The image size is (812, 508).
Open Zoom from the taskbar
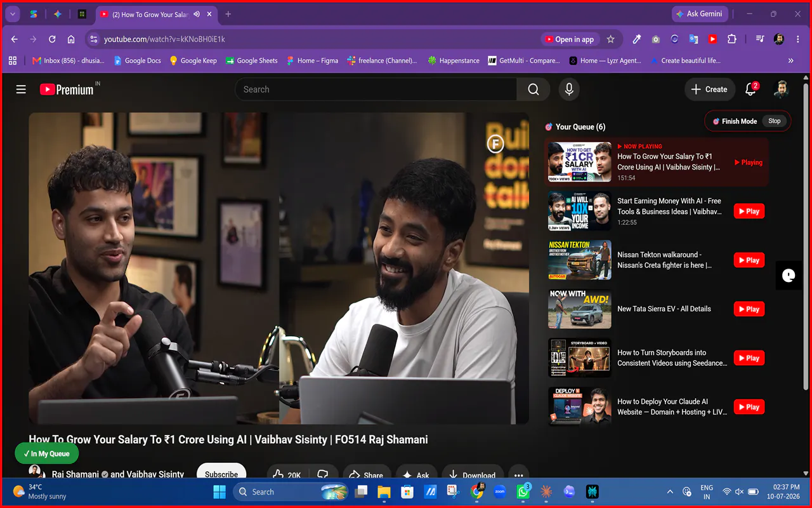[499, 491]
